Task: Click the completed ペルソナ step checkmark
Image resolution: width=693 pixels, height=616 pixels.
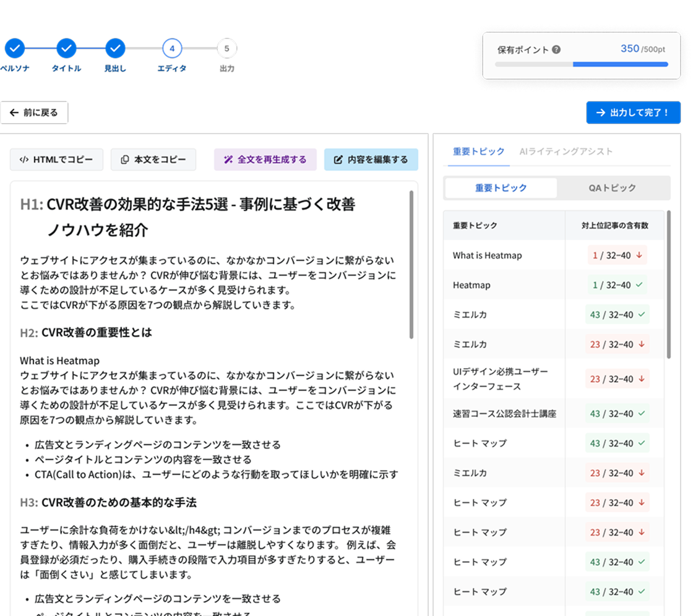Action: click(15, 48)
